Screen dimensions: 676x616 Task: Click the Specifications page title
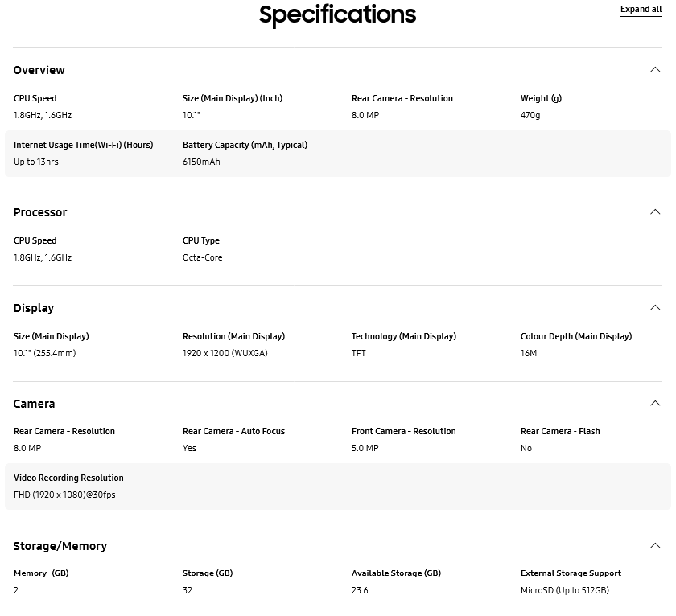337,14
